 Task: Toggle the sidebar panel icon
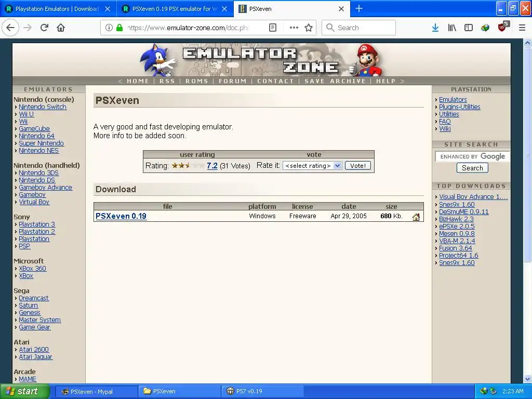tap(469, 28)
